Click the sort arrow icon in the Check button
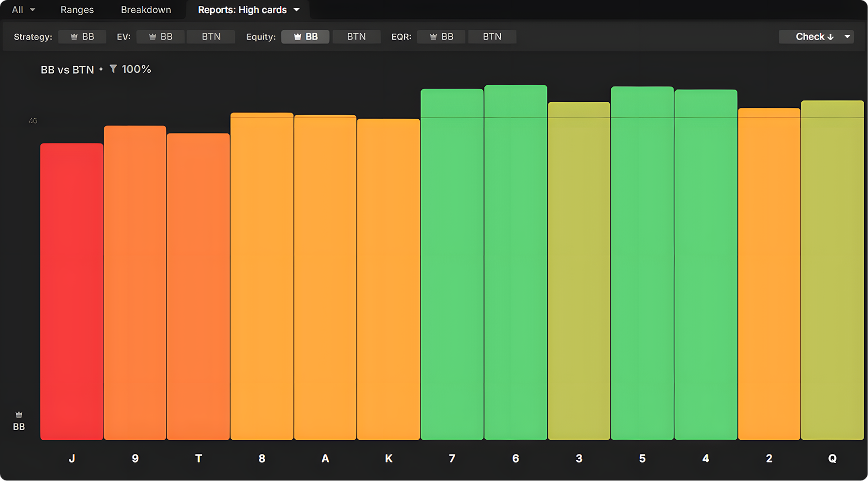The image size is (868, 481). pyautogui.click(x=831, y=37)
